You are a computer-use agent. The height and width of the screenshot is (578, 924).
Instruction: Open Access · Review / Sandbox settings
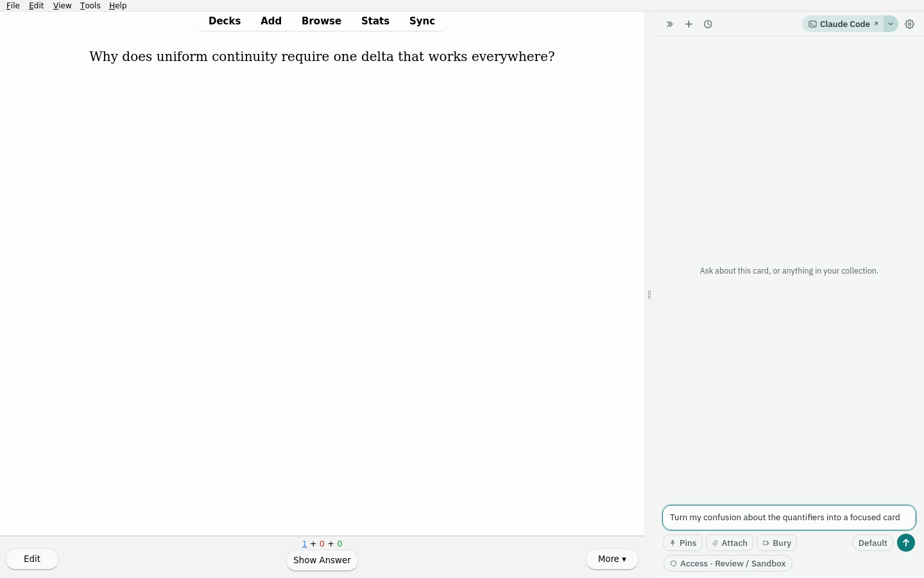728,563
